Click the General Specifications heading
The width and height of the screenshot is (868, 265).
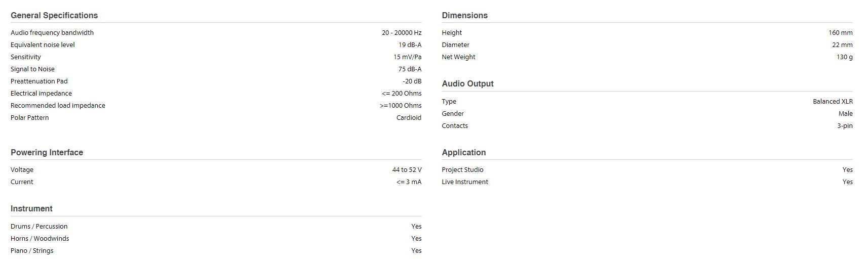[54, 15]
